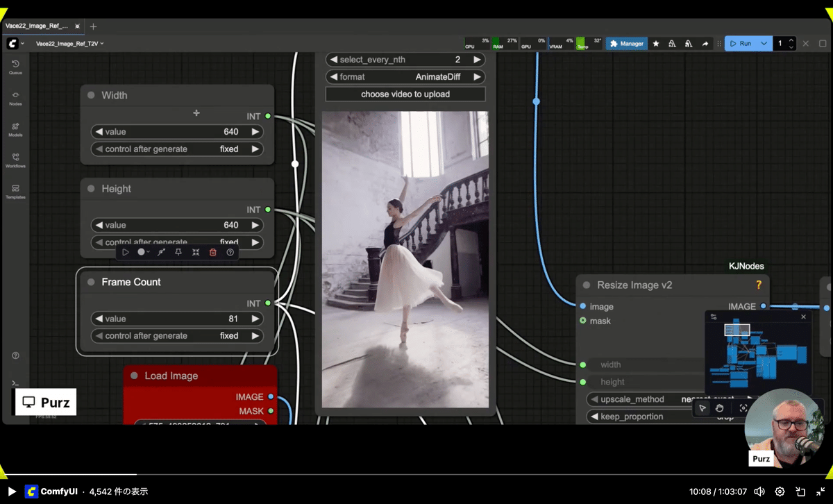Screen dimensions: 833x504
Task: Decrease the Width value with the left arrow
Action: (99, 132)
